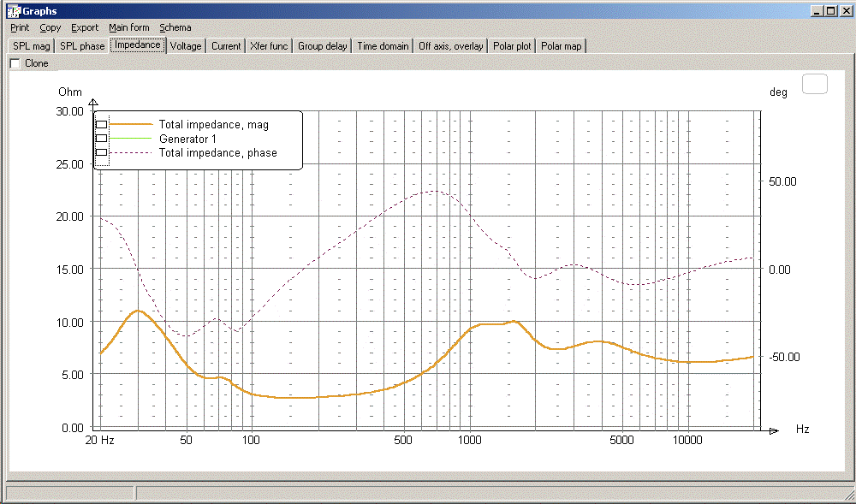Screen dimensions: 856x504
Task: Click the dashed purple phase line sample
Action: 131,152
